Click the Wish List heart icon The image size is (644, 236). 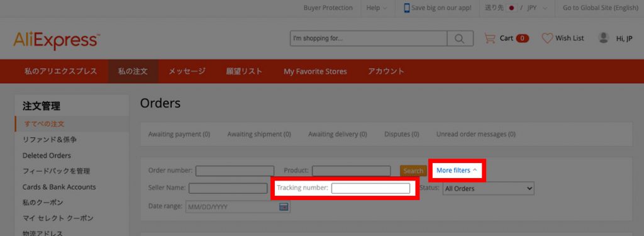[548, 38]
